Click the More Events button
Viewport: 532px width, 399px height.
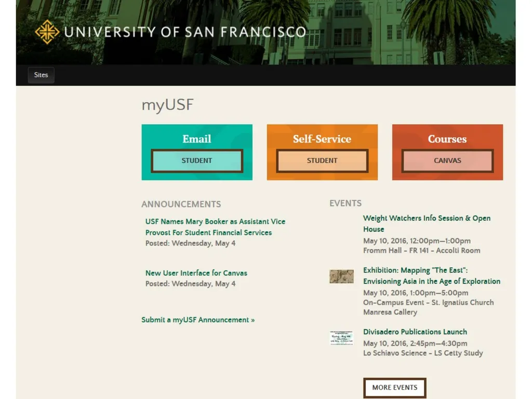(395, 388)
